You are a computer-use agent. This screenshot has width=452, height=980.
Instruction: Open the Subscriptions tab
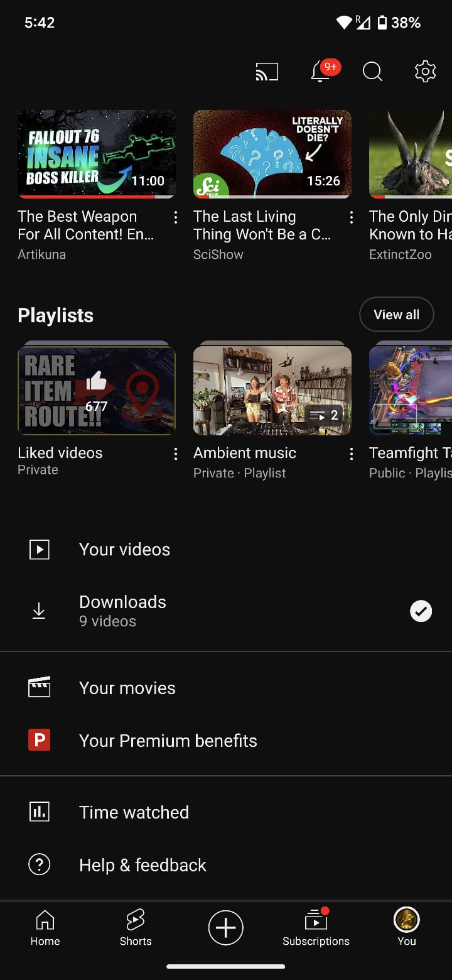316,927
